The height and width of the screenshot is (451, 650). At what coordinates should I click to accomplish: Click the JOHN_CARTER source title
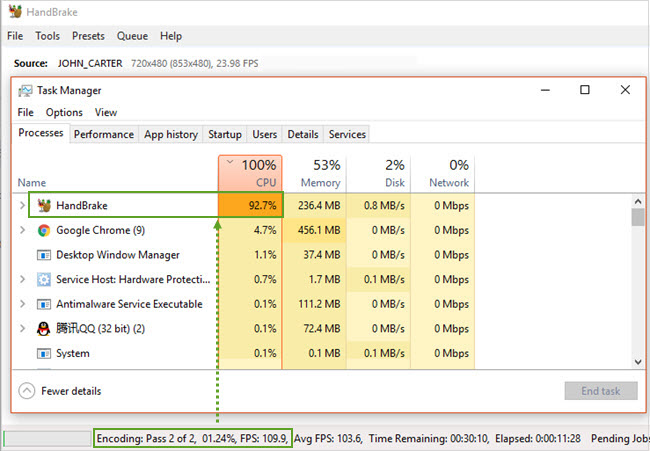coord(90,63)
